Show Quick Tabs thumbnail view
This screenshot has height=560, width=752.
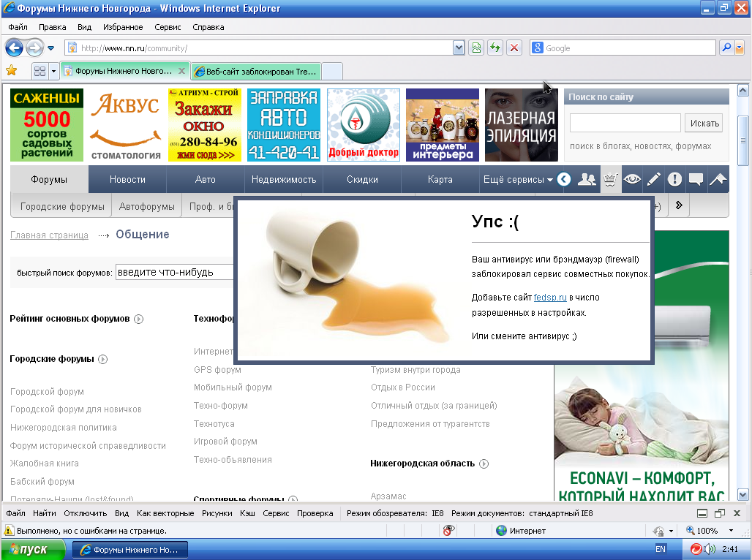point(40,72)
